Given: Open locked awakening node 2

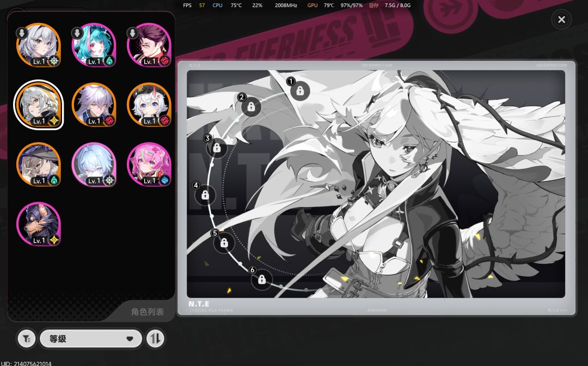Looking at the screenshot, I should click(x=251, y=107).
